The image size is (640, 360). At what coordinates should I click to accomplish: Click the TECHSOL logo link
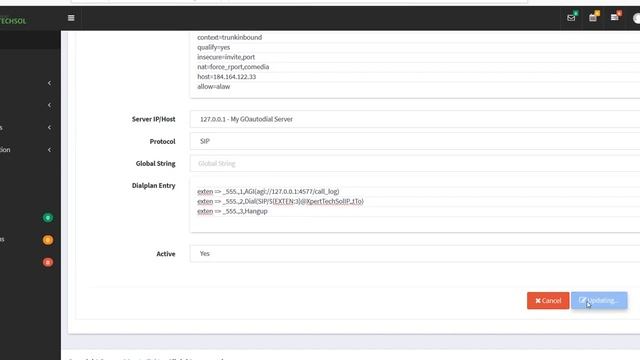(x=13, y=21)
